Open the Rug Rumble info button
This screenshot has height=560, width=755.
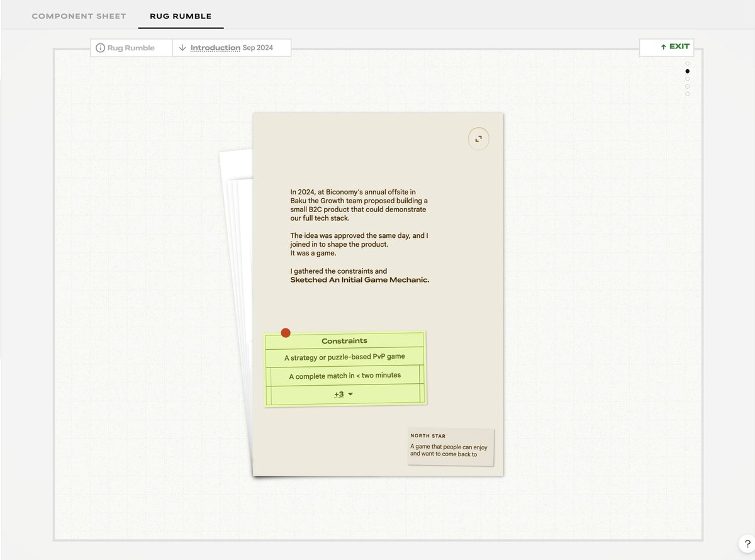point(131,48)
